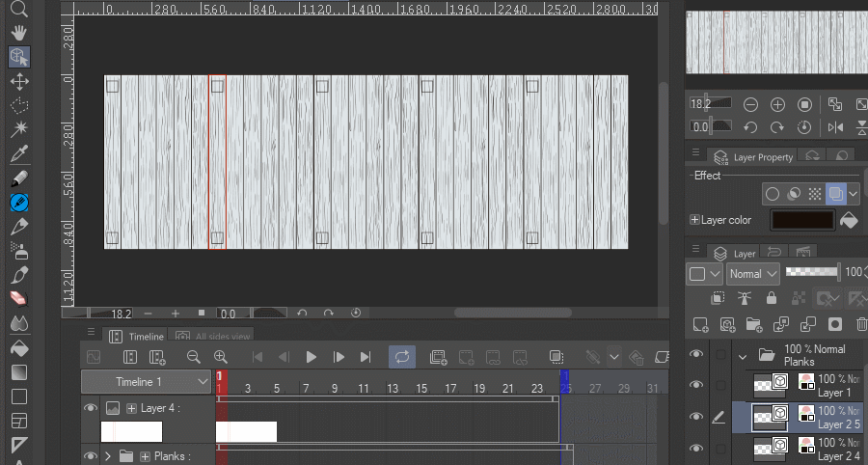Hide Planks folder in Layer panel
This screenshot has height=465, width=868.
click(696, 354)
